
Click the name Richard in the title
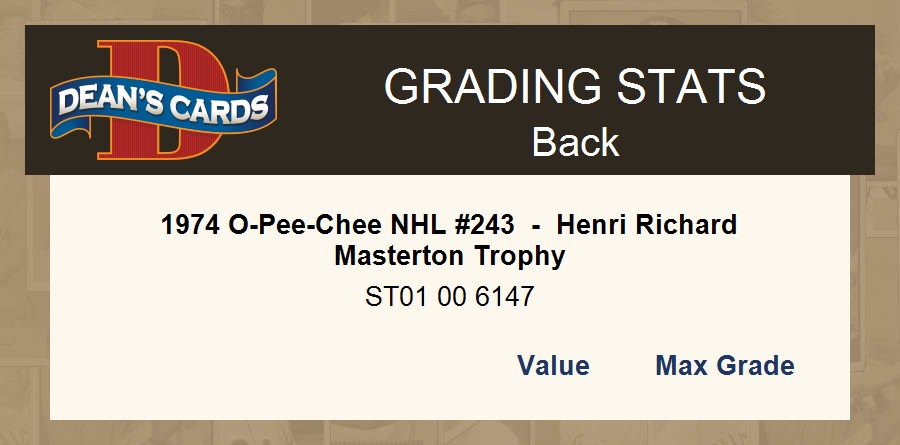tap(690, 224)
